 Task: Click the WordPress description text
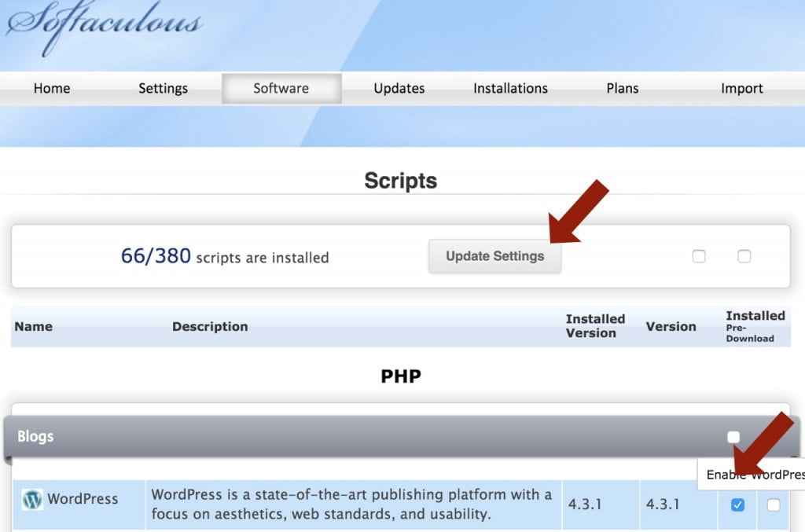pos(351,504)
